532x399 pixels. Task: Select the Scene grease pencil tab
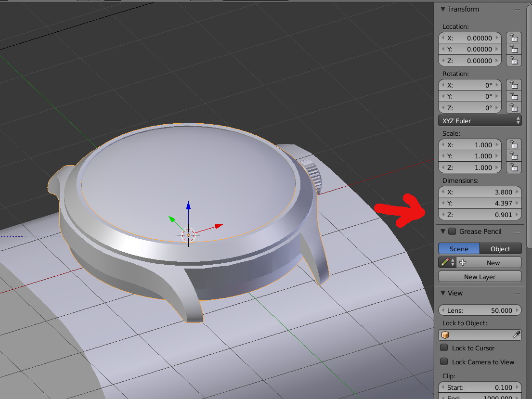459,249
